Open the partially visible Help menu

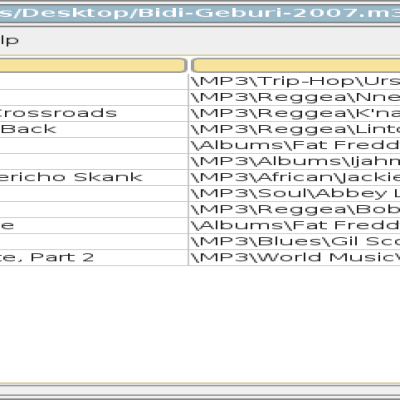(x=8, y=40)
